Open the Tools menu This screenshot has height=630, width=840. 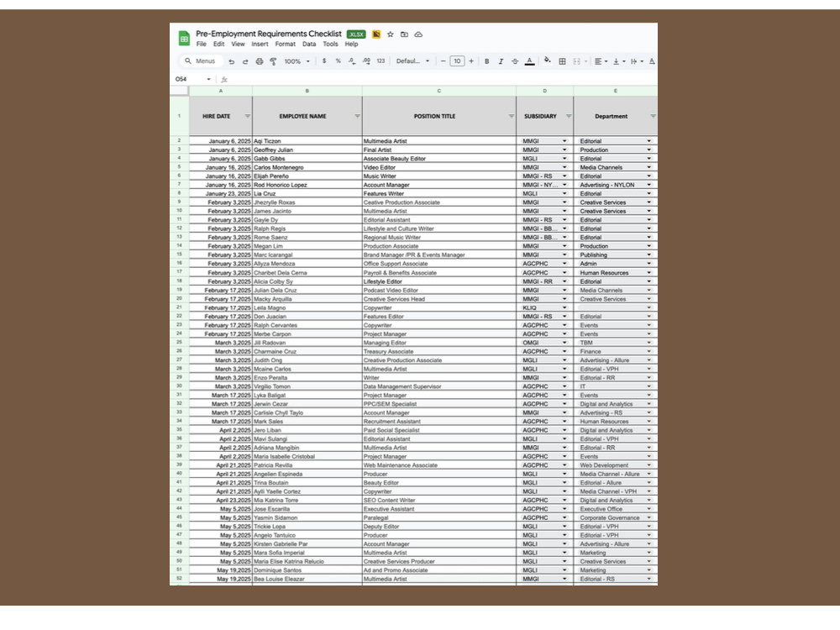point(330,45)
